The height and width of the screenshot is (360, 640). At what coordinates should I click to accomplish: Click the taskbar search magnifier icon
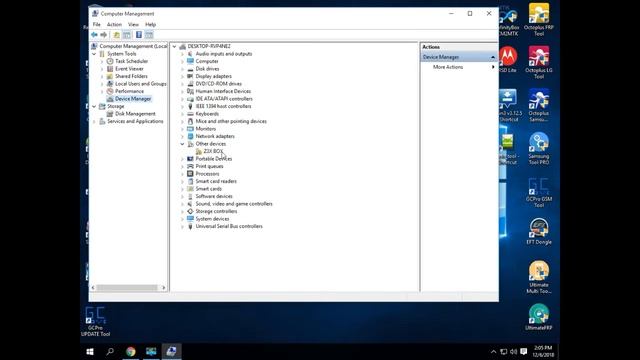(110, 351)
